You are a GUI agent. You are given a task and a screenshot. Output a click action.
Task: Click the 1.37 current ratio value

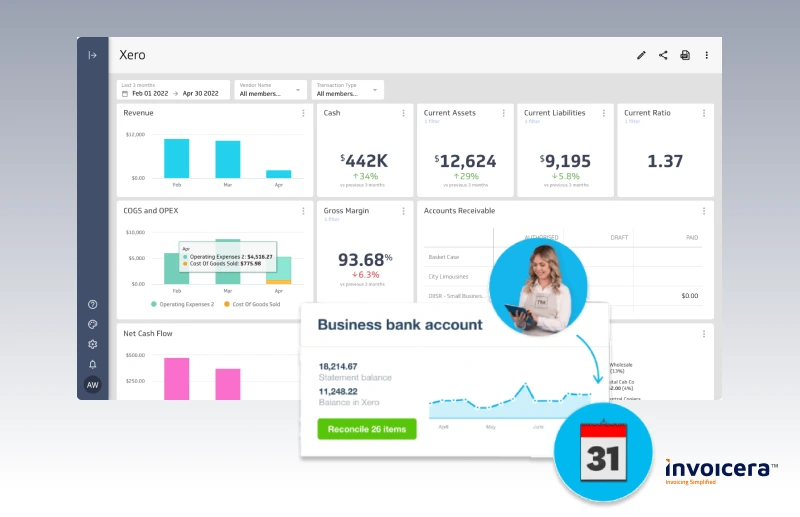point(665,161)
